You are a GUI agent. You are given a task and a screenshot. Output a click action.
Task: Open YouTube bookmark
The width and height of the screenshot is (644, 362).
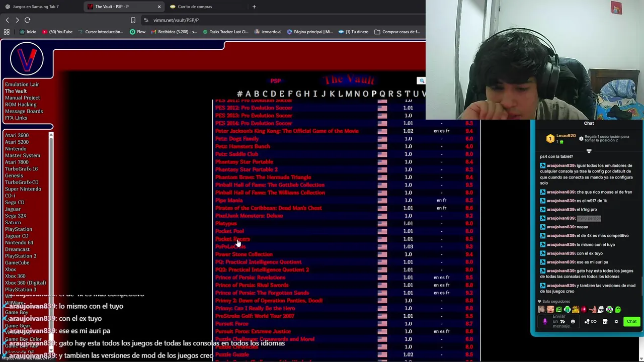[x=57, y=32]
